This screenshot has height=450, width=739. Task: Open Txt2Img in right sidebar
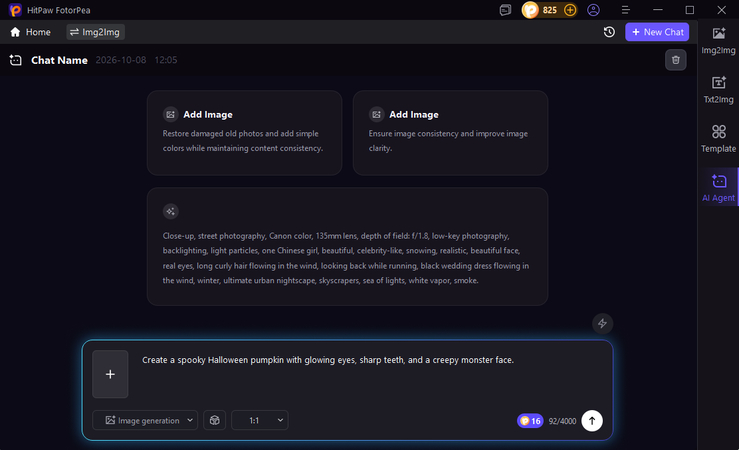[x=718, y=90]
